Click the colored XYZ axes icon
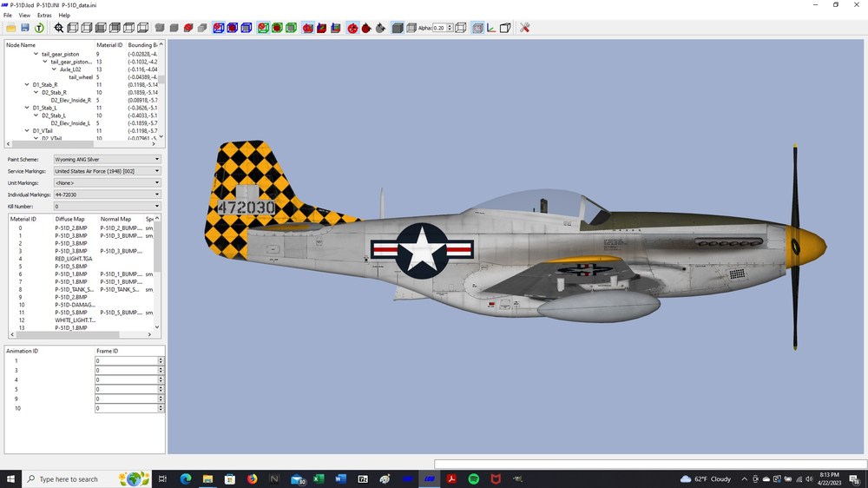The height and width of the screenshot is (488, 868). pyautogui.click(x=491, y=28)
